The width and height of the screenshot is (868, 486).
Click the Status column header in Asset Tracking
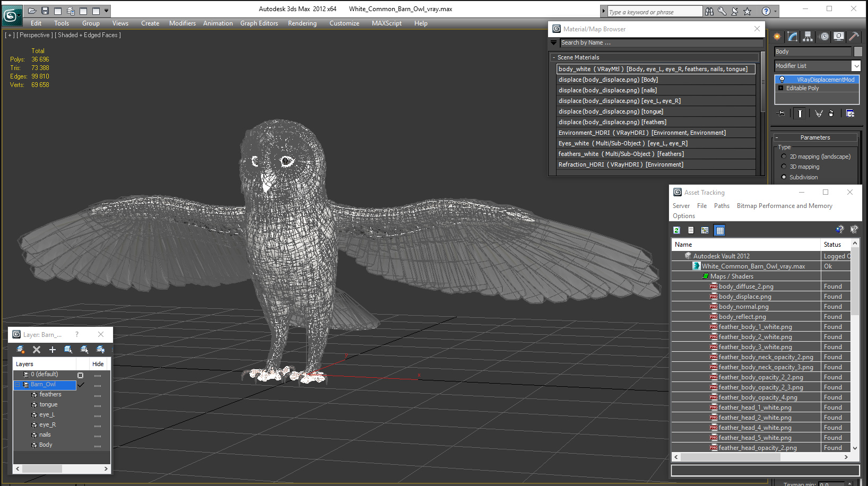coord(836,245)
